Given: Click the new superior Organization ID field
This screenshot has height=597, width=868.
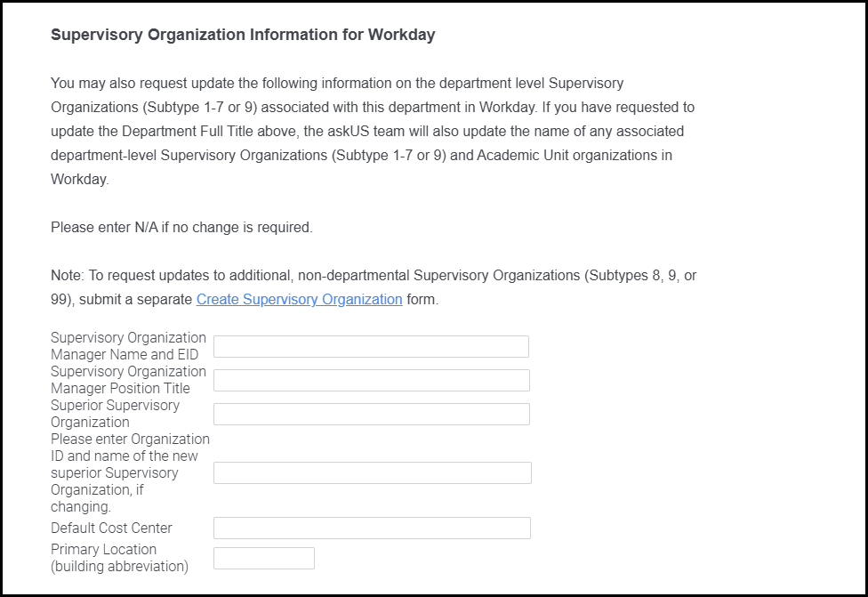Looking at the screenshot, I should [x=372, y=473].
